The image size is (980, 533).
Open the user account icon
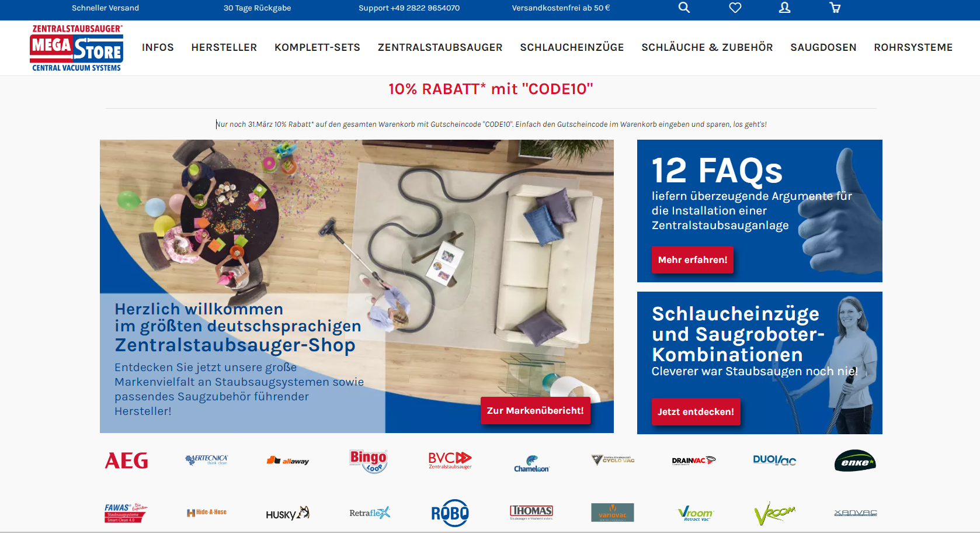[784, 8]
